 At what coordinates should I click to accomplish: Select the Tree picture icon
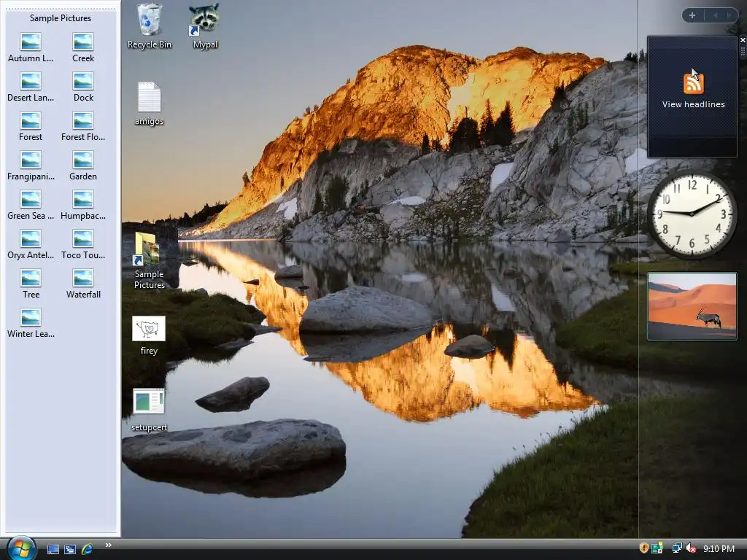(x=31, y=285)
